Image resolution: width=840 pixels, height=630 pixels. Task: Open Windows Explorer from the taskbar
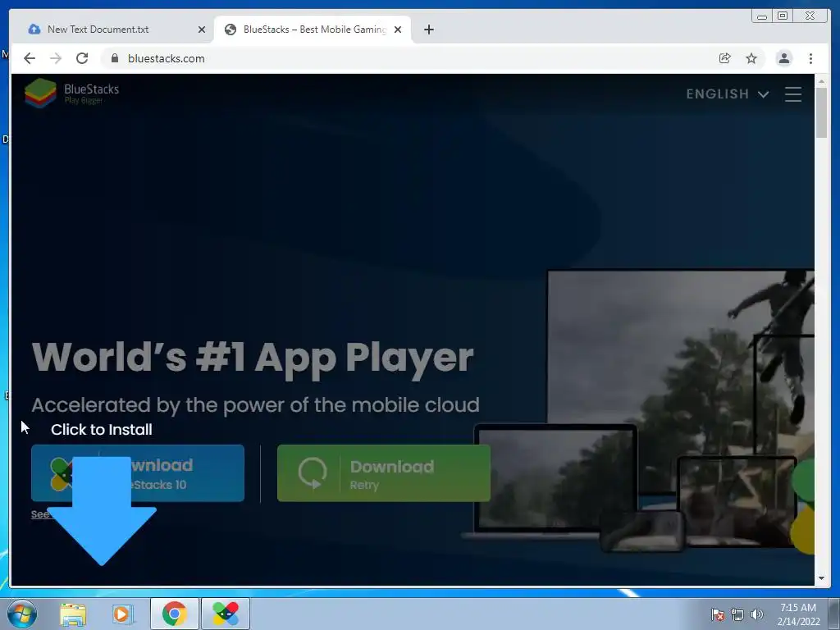pyautogui.click(x=73, y=614)
